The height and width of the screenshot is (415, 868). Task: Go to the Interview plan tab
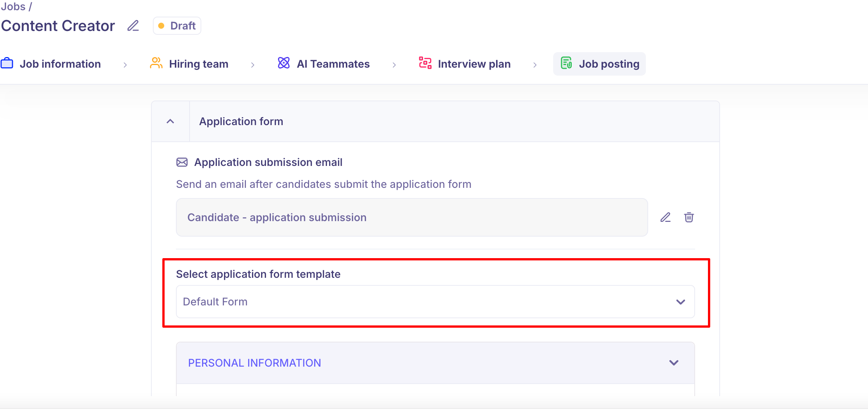tap(474, 64)
